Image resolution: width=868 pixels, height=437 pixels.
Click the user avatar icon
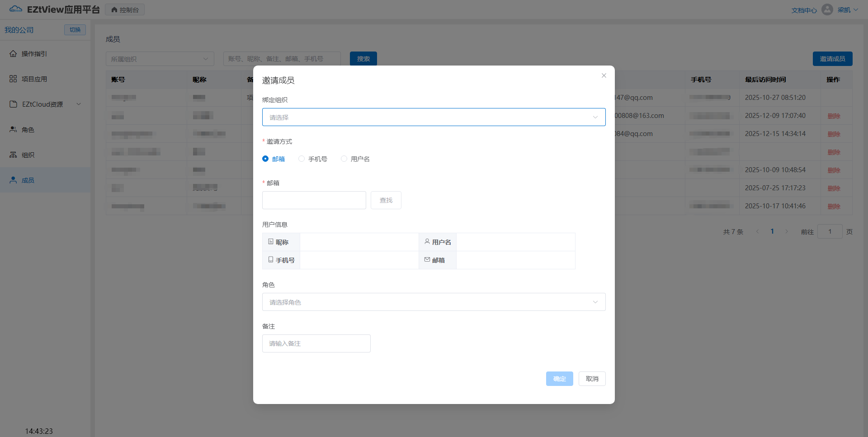[827, 9]
